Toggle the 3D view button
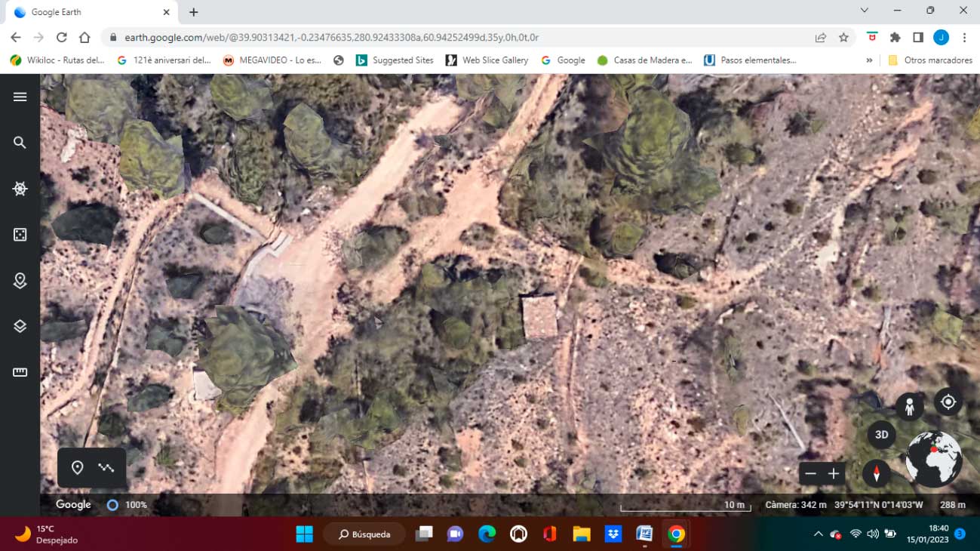The image size is (980, 551). click(x=881, y=435)
